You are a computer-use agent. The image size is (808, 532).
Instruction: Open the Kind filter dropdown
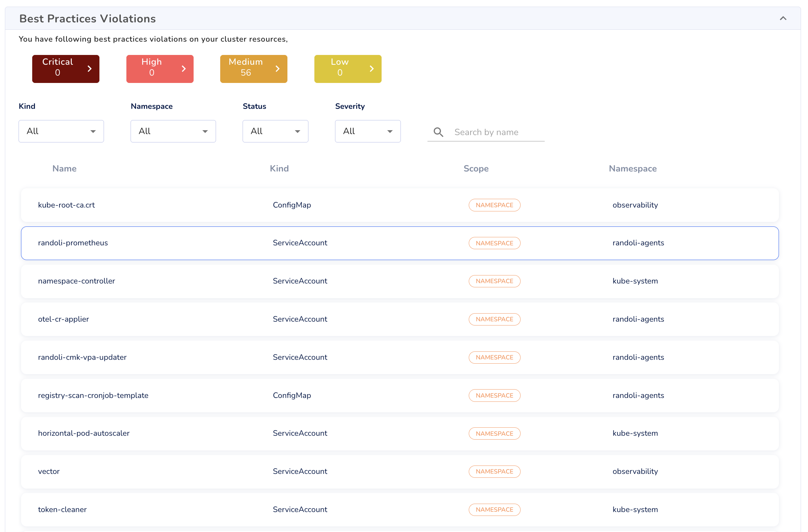61,131
